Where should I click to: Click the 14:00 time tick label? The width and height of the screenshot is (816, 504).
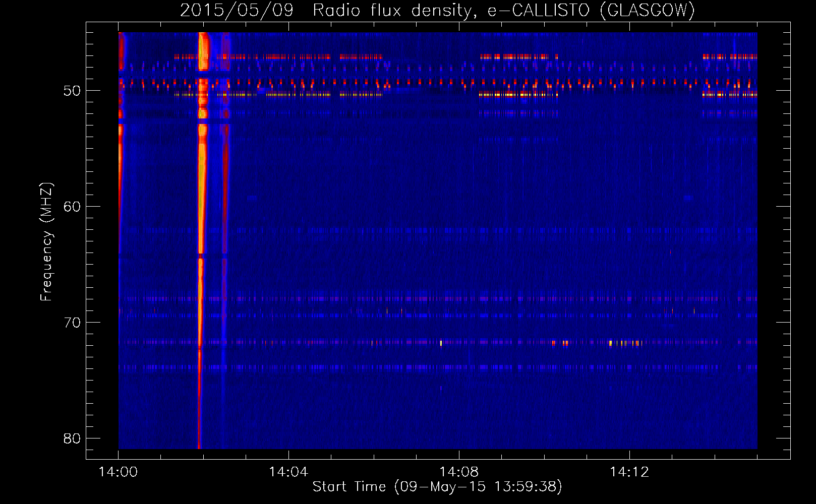click(x=119, y=472)
